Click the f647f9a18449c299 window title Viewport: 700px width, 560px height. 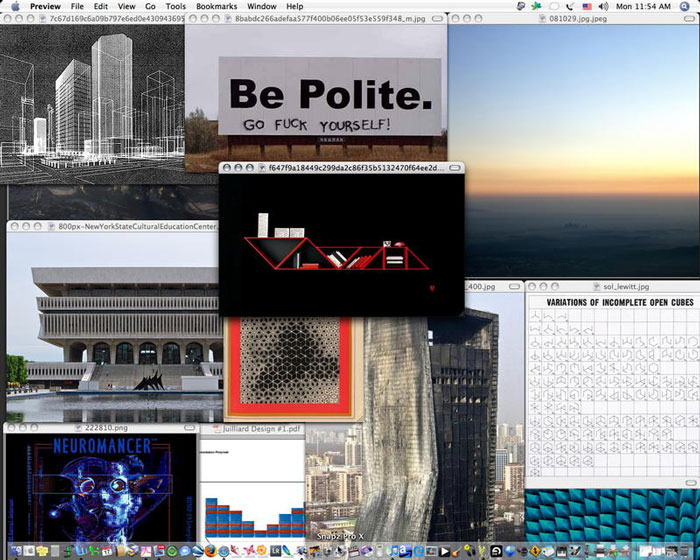[x=356, y=168]
